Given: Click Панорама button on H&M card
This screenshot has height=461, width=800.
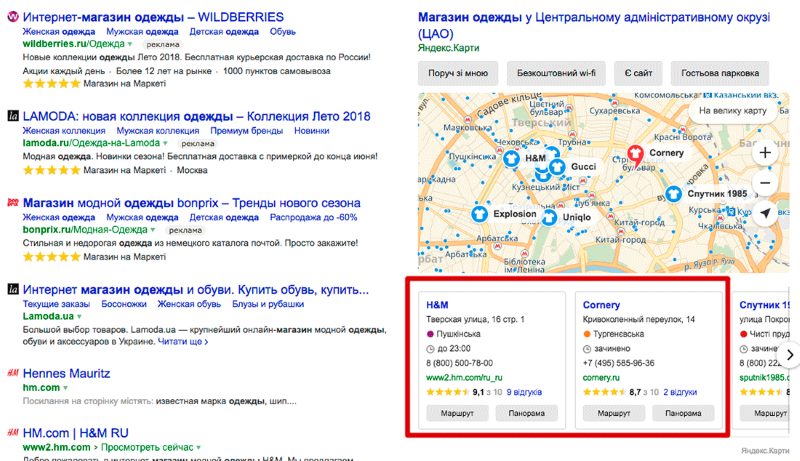Looking at the screenshot, I should coord(527,413).
